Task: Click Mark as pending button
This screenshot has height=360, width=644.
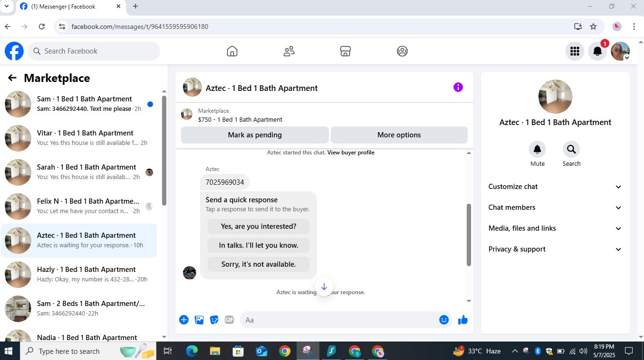Action: (x=255, y=135)
